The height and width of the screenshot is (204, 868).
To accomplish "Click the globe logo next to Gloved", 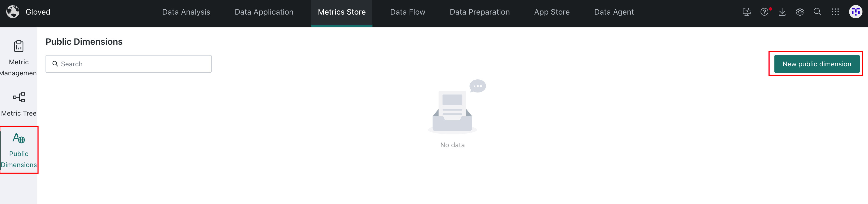I will [x=13, y=12].
